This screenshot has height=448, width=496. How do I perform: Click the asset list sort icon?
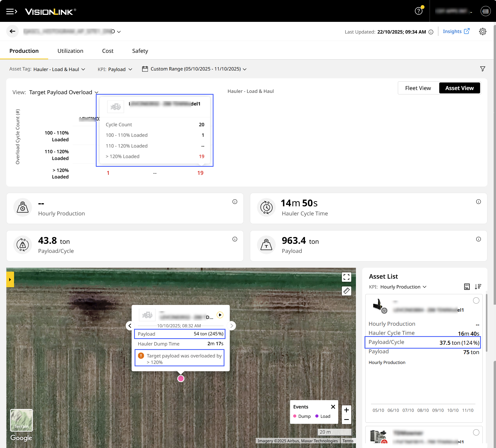(x=478, y=287)
